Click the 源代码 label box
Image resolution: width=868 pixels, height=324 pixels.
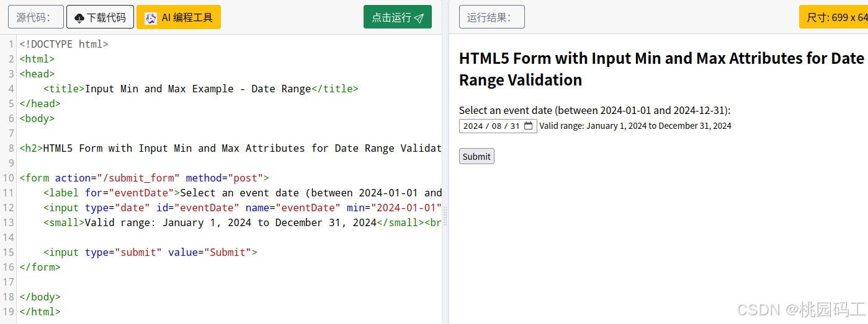36,17
